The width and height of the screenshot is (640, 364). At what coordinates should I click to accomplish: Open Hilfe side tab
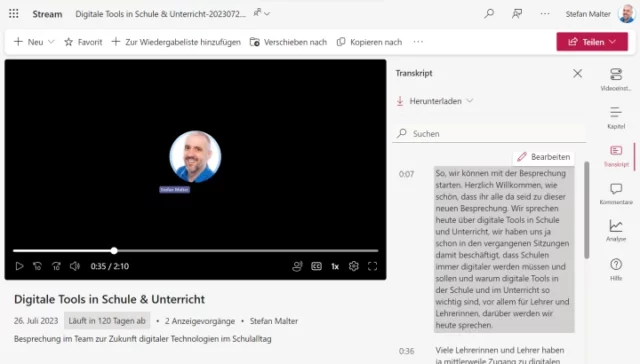tap(616, 269)
